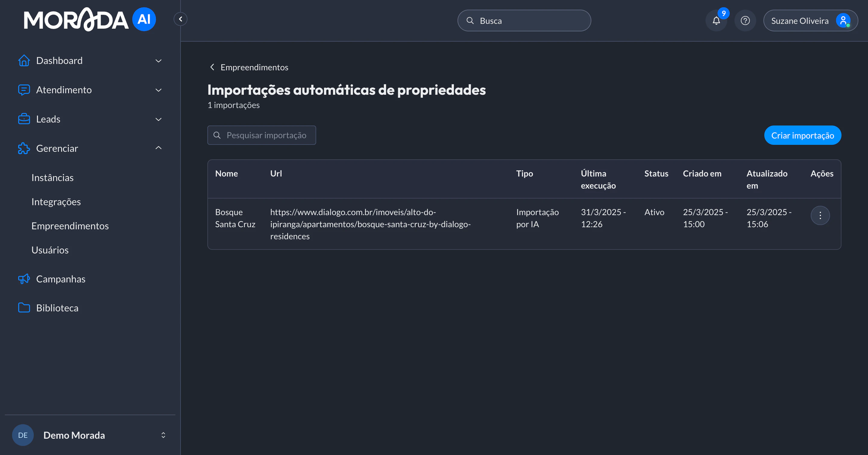Open actions menu for Bosque Santa Cruz import
This screenshot has width=868, height=455.
click(820, 215)
